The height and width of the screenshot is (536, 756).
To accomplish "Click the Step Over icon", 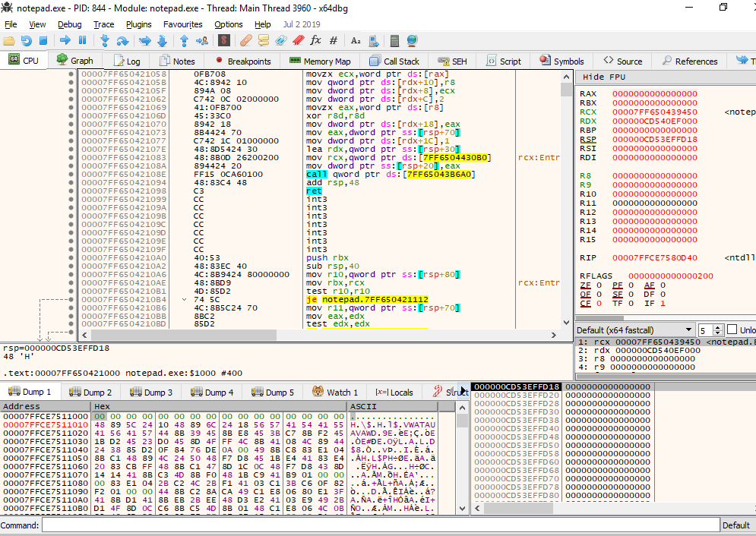I will tap(122, 40).
